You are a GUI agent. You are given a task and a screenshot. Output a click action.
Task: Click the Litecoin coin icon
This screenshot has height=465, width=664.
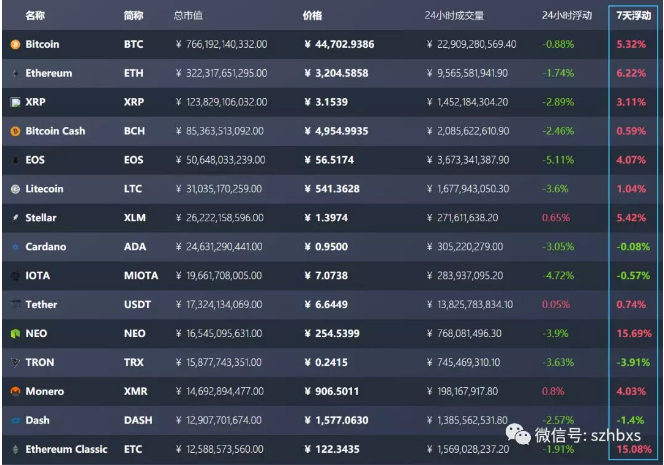(x=15, y=189)
